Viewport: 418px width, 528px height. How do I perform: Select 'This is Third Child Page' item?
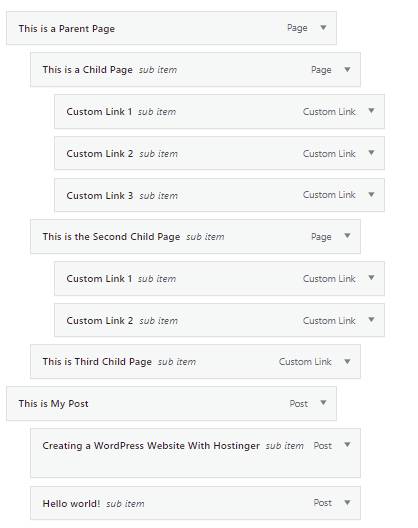click(195, 361)
